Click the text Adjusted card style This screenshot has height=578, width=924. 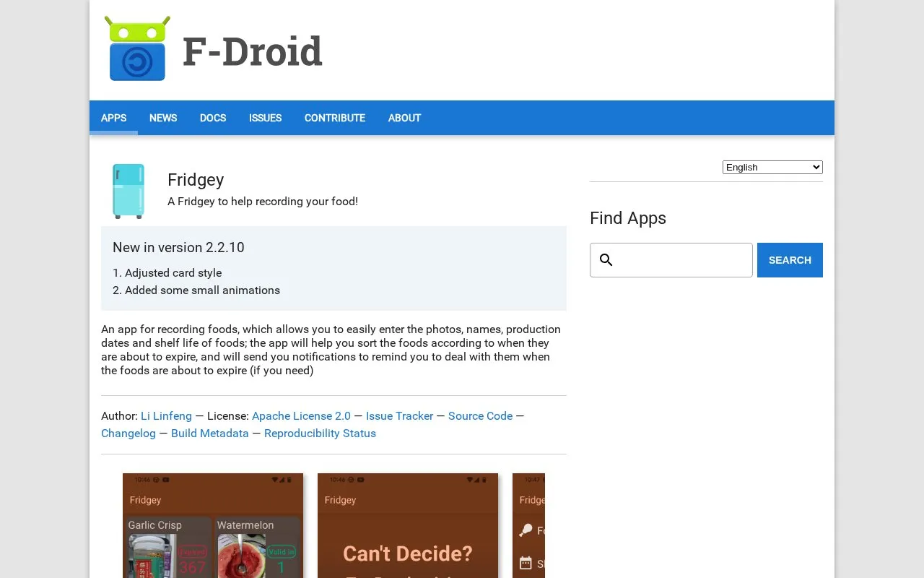point(173,273)
